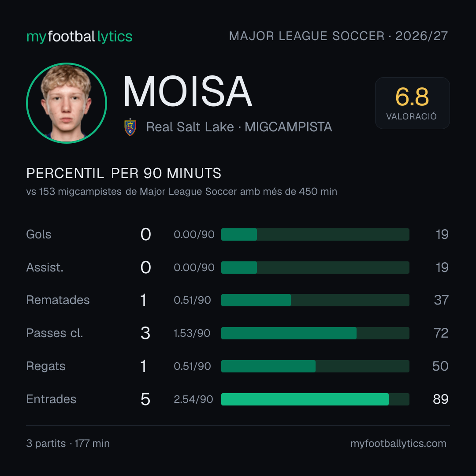Click the myfootballytics logo
476x476 pixels.
click(x=79, y=37)
